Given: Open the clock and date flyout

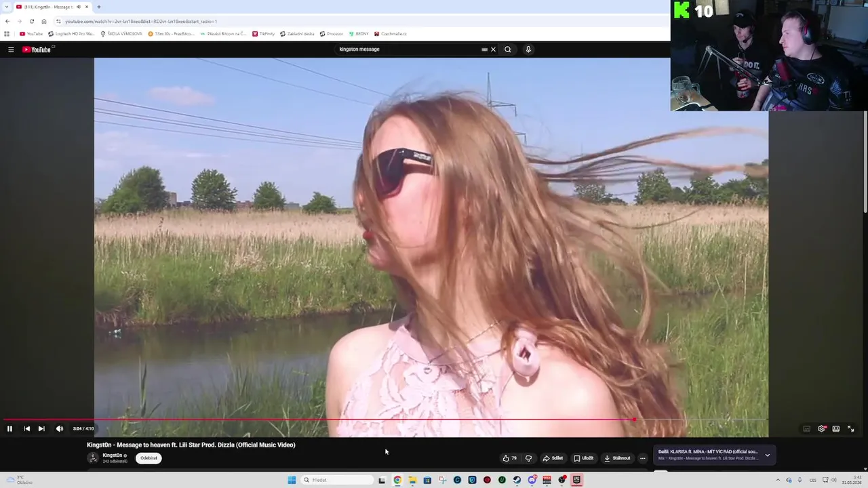Looking at the screenshot, I should (851, 480).
